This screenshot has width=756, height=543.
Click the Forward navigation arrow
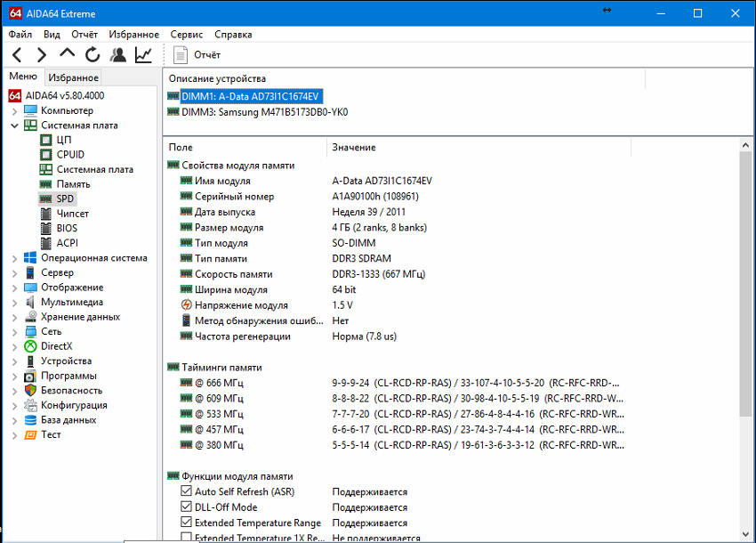tap(41, 55)
